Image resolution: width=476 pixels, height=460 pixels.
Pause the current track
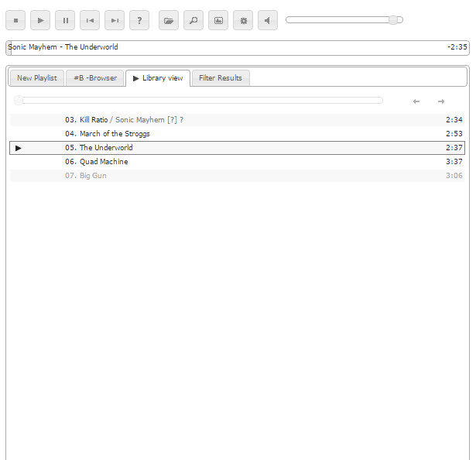(x=65, y=20)
